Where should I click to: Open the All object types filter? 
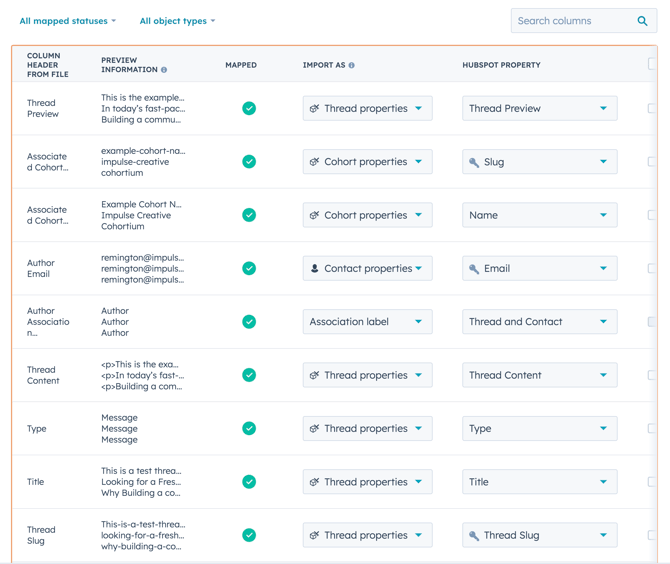coord(177,21)
